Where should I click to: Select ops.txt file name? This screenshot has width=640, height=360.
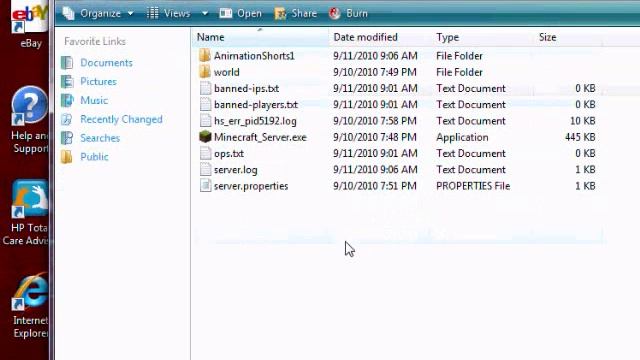coord(229,153)
